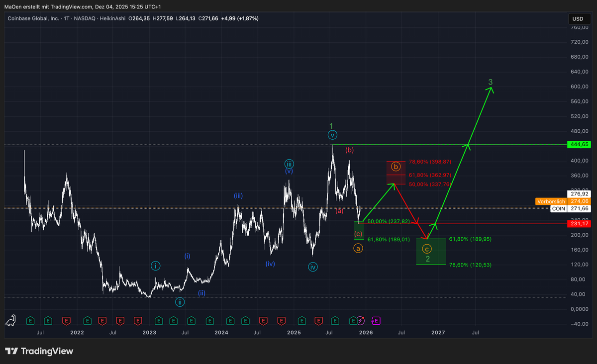Click the purple E earnings icon near 2026
Image resolution: width=597 pixels, height=364 pixels.
[376, 321]
